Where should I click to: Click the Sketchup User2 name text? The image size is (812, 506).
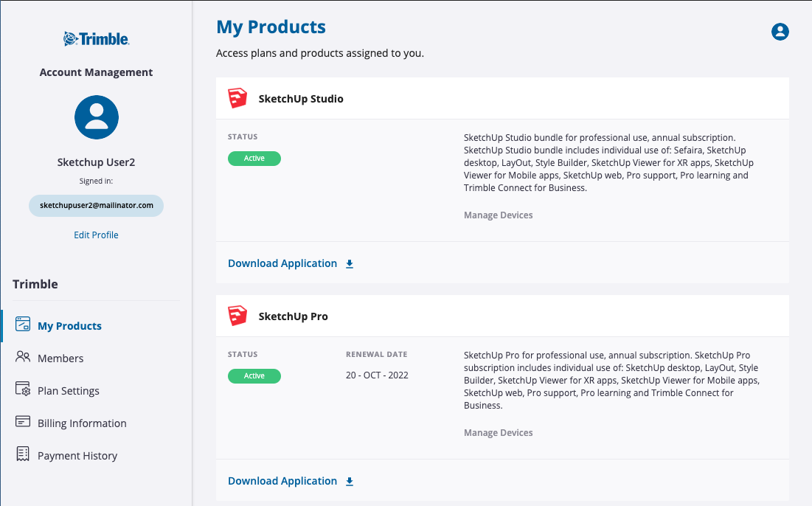point(97,162)
